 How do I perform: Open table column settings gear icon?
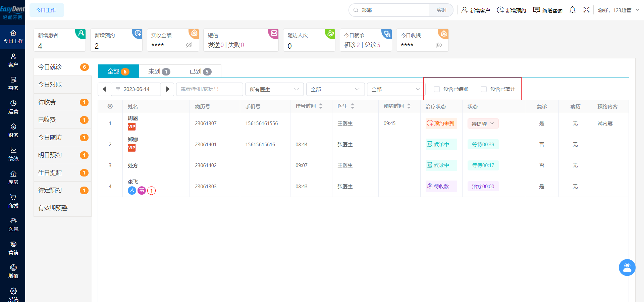coord(110,106)
